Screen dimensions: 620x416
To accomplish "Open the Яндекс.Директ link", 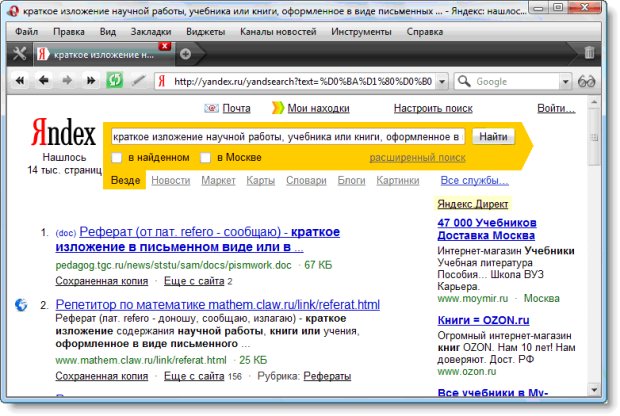I will pyautogui.click(x=473, y=204).
